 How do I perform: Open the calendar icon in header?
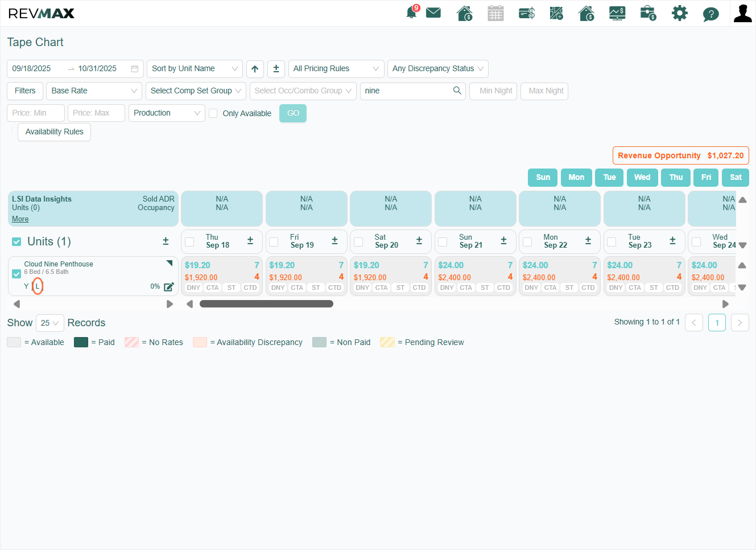tap(495, 13)
